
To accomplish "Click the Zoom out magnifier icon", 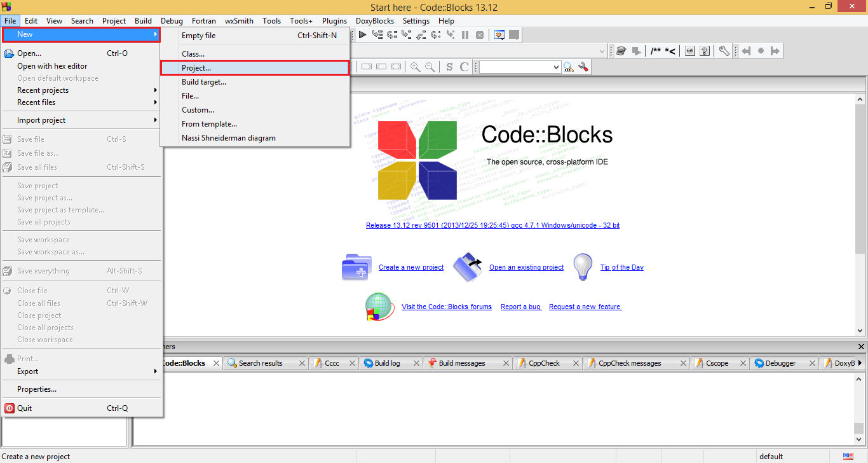I will (430, 67).
